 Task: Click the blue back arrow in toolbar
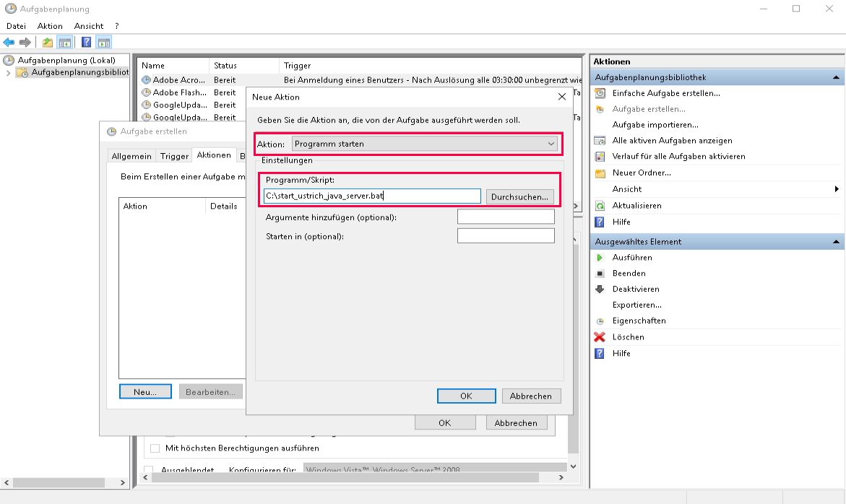(x=9, y=43)
